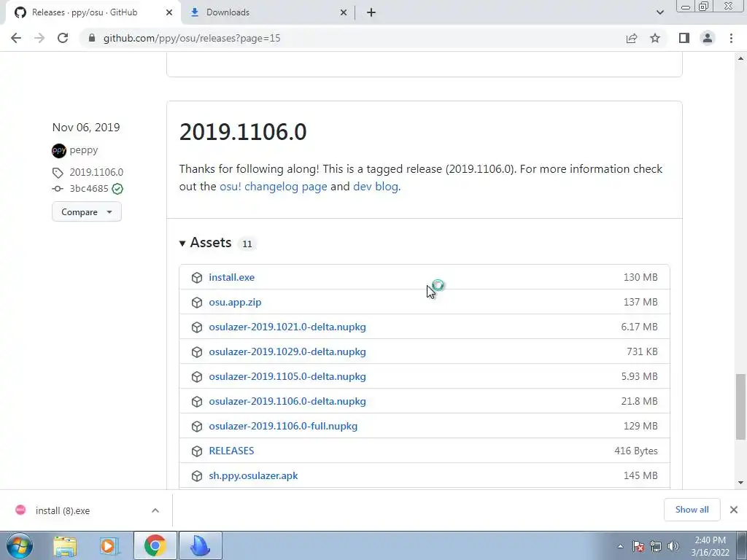Viewport: 747px width, 560px height.
Task: Click the Chrome taskbar icon
Action: (155, 545)
